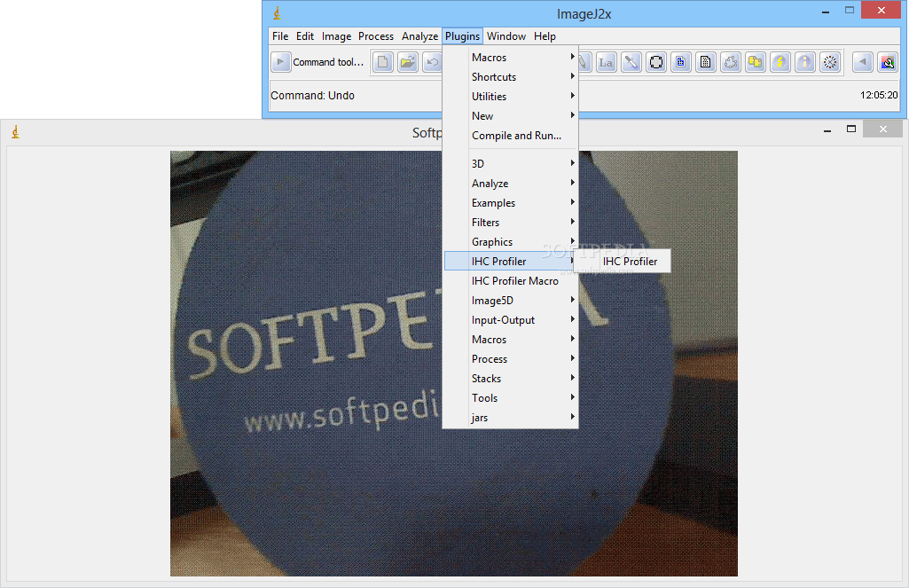Close the Softpedia image window
The image size is (909, 588).
click(x=883, y=129)
